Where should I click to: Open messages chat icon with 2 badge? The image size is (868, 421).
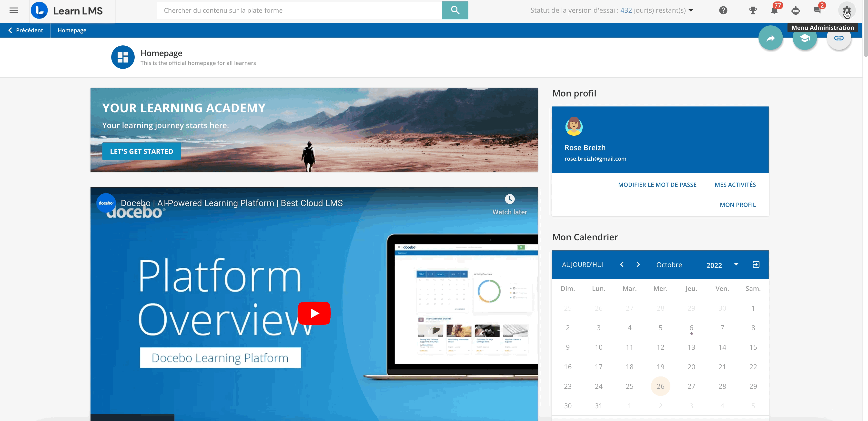click(817, 11)
